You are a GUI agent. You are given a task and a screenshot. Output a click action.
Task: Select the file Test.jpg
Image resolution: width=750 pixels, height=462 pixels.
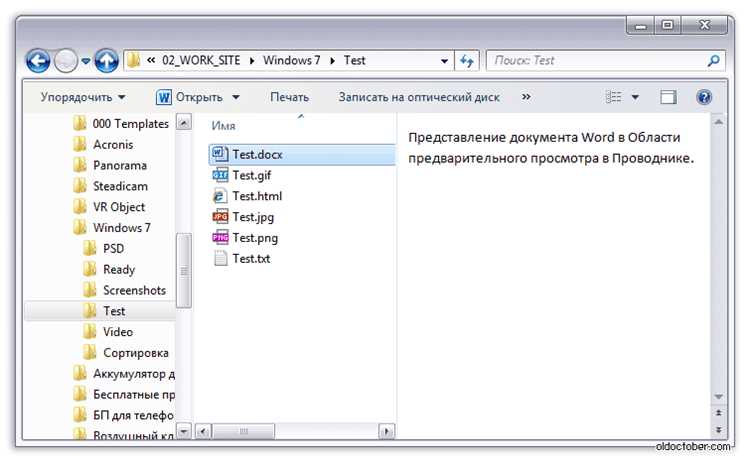click(243, 217)
